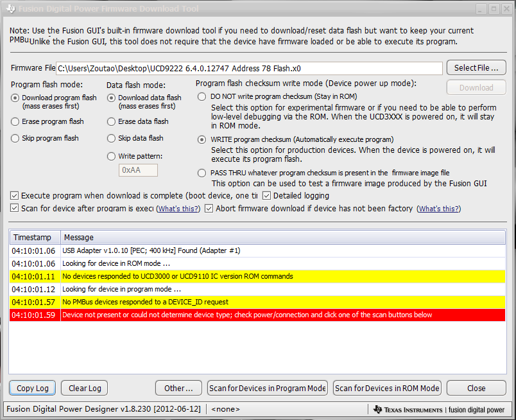Viewport: 516px width, 420px height.
Task: Select Looking for device in program mode row
Action: tap(257, 289)
